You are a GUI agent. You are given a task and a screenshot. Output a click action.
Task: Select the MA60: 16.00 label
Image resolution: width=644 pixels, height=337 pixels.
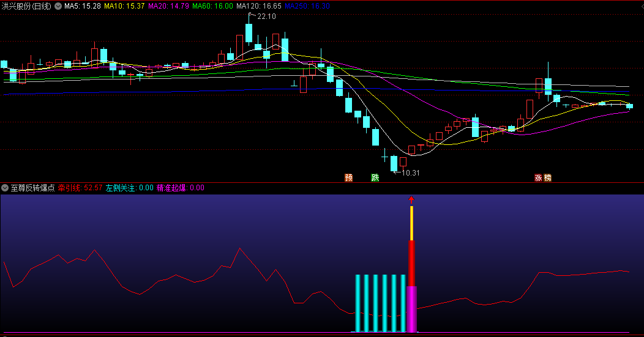coord(212,6)
